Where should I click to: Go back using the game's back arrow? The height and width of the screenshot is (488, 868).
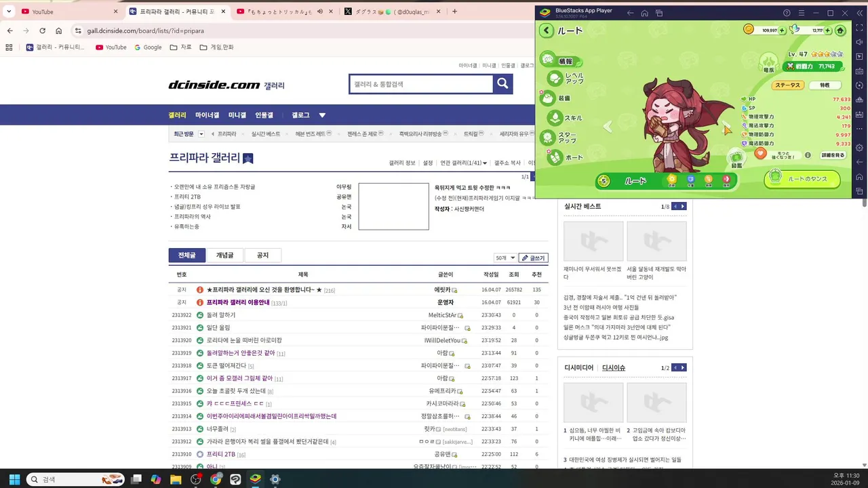coord(547,30)
